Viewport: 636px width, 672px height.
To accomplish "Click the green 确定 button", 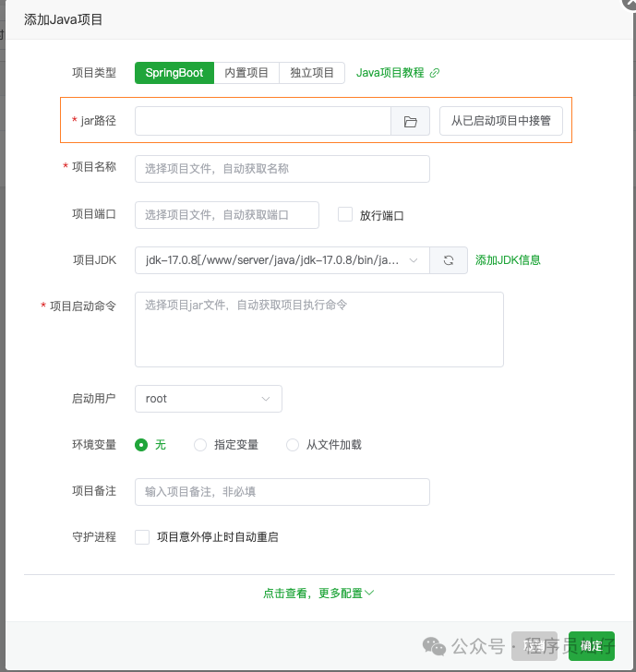I will pyautogui.click(x=592, y=646).
